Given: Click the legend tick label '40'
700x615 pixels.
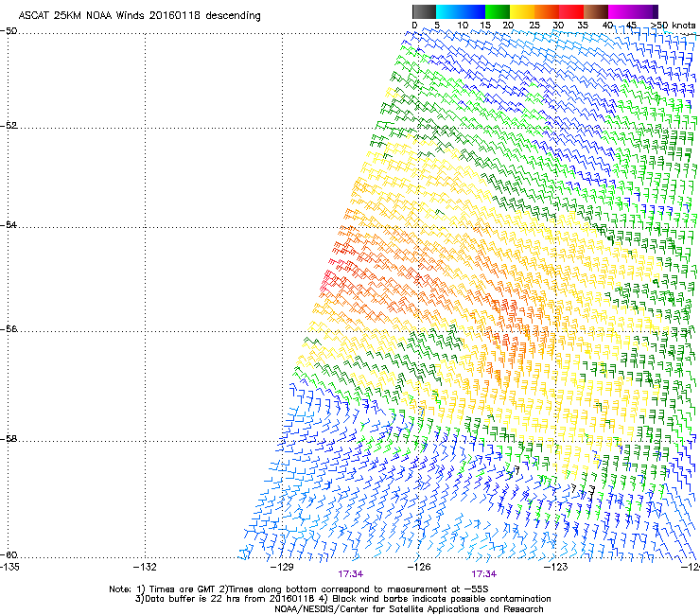Looking at the screenshot, I should click(x=607, y=25).
